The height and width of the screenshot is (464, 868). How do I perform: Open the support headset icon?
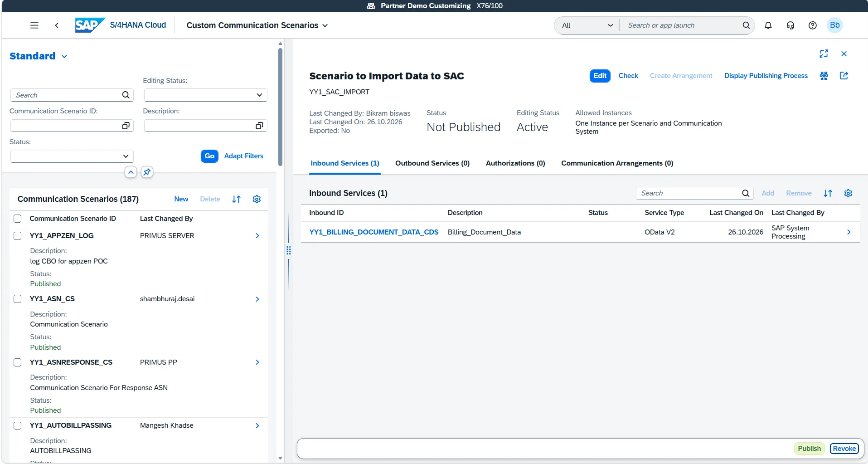pos(790,25)
